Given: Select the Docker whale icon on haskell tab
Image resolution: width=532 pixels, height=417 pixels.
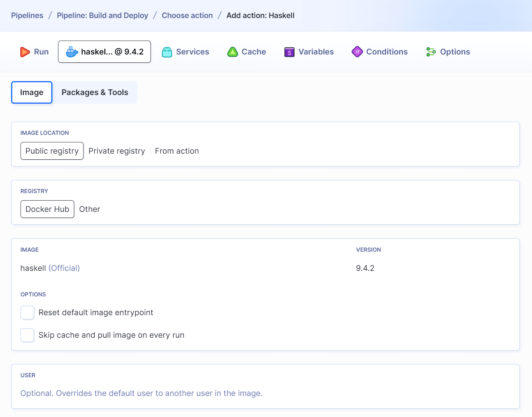Looking at the screenshot, I should pyautogui.click(x=71, y=52).
